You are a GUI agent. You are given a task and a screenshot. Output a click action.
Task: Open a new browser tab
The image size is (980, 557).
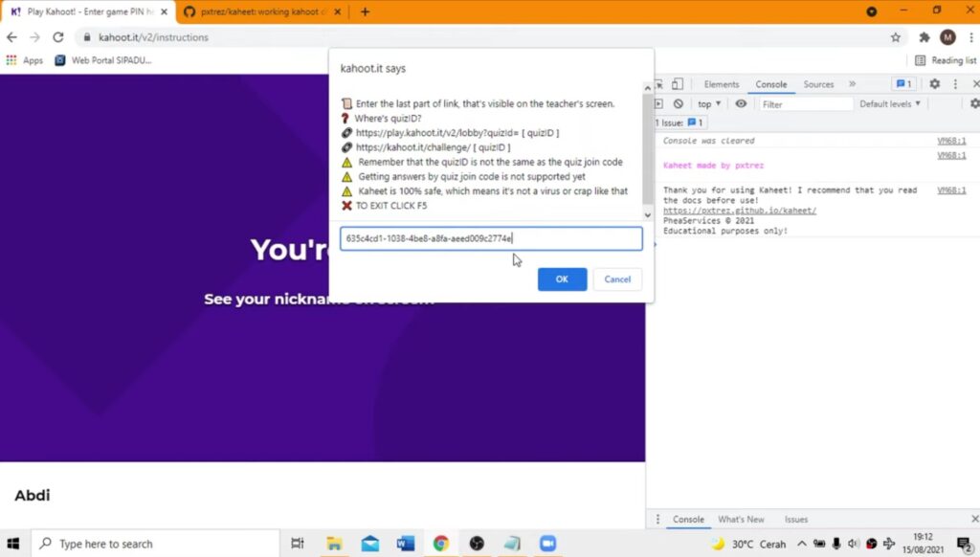pyautogui.click(x=365, y=11)
